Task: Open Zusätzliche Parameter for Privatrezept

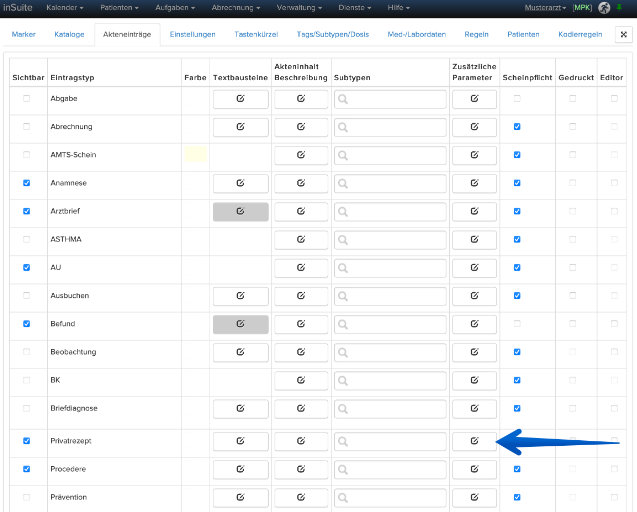Action: 474,441
